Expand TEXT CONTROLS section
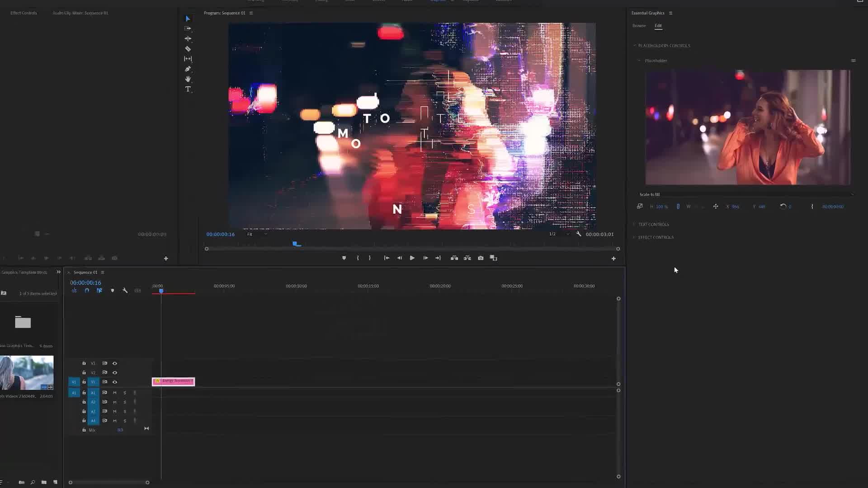Image resolution: width=868 pixels, height=488 pixels. [634, 224]
